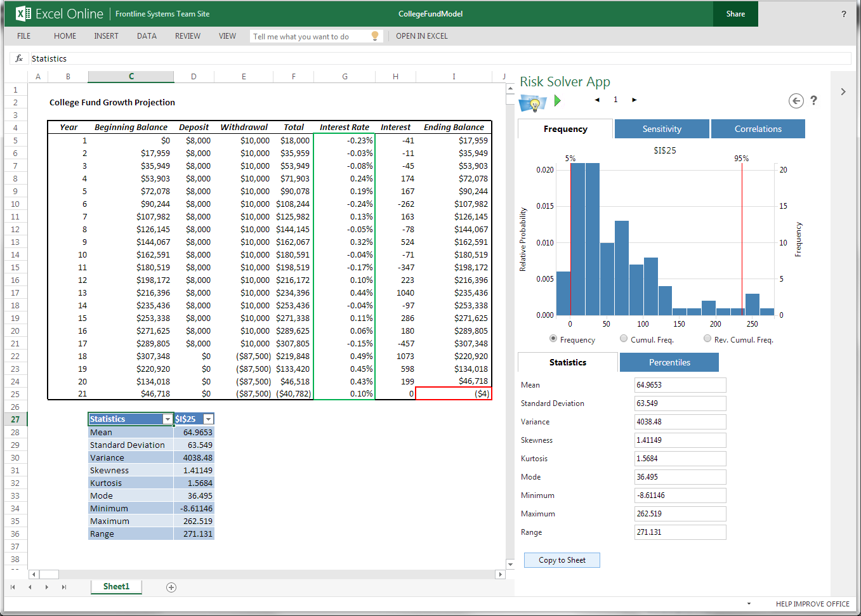Open Risk Solver App help question mark
Image resolution: width=861 pixels, height=616 pixels.
click(813, 100)
